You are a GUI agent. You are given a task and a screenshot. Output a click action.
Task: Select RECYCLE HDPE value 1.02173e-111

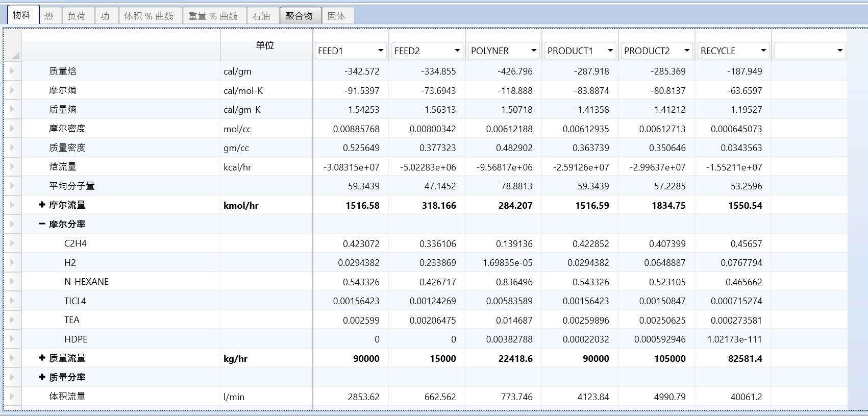pos(734,339)
